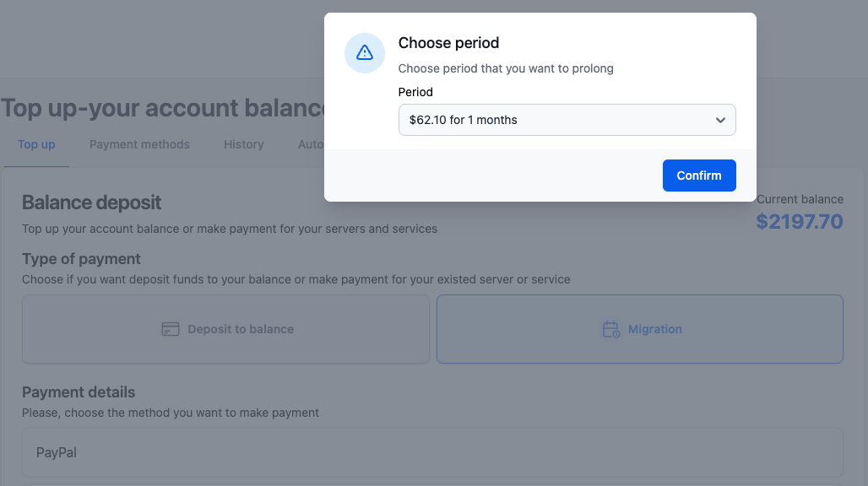Click the Type of payment heading
Viewport: 868px width, 486px height.
pos(81,259)
